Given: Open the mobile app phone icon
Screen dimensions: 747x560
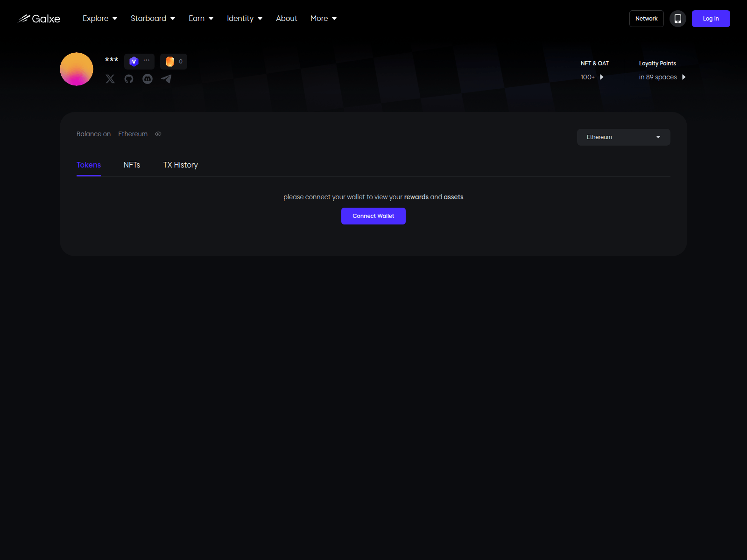Looking at the screenshot, I should point(678,19).
